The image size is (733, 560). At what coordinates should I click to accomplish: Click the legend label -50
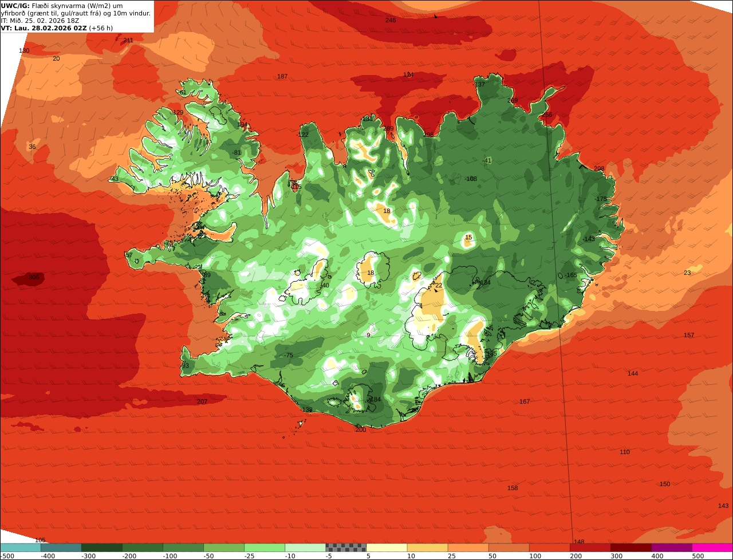point(210,556)
